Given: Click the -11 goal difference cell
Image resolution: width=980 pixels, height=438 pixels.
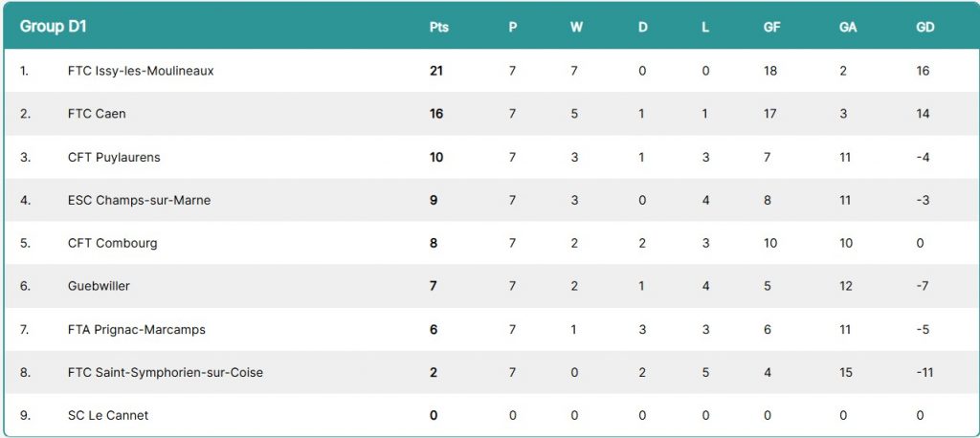Looking at the screenshot, I should (x=924, y=372).
